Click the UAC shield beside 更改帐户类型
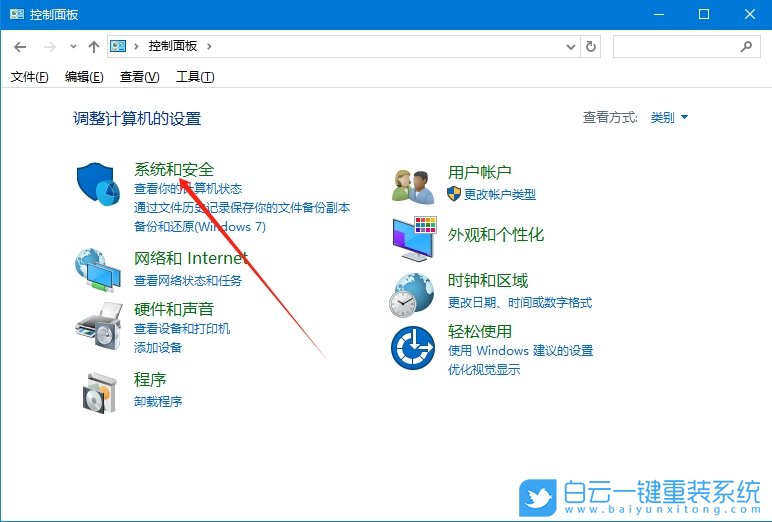Screen dimensions: 772x522 (x=454, y=194)
